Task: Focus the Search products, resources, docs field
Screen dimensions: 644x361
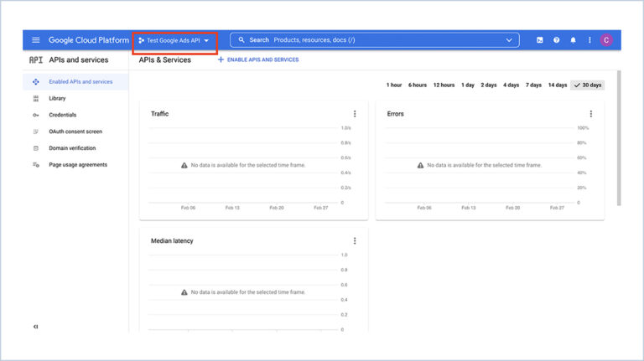Action: click(x=375, y=40)
